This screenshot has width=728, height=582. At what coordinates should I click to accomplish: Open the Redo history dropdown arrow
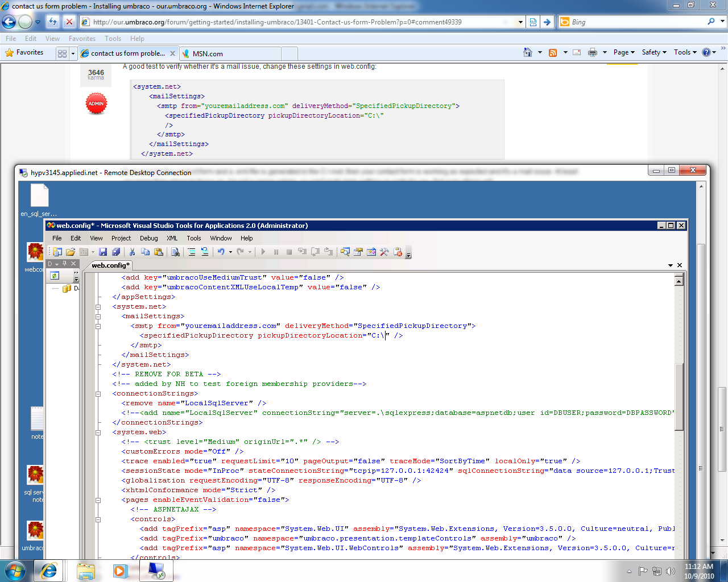[250, 252]
